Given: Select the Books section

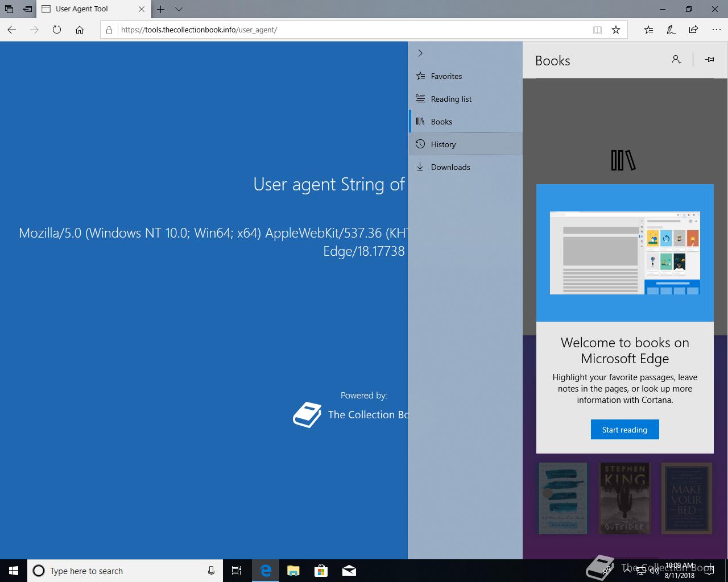Looking at the screenshot, I should pyautogui.click(x=466, y=122).
